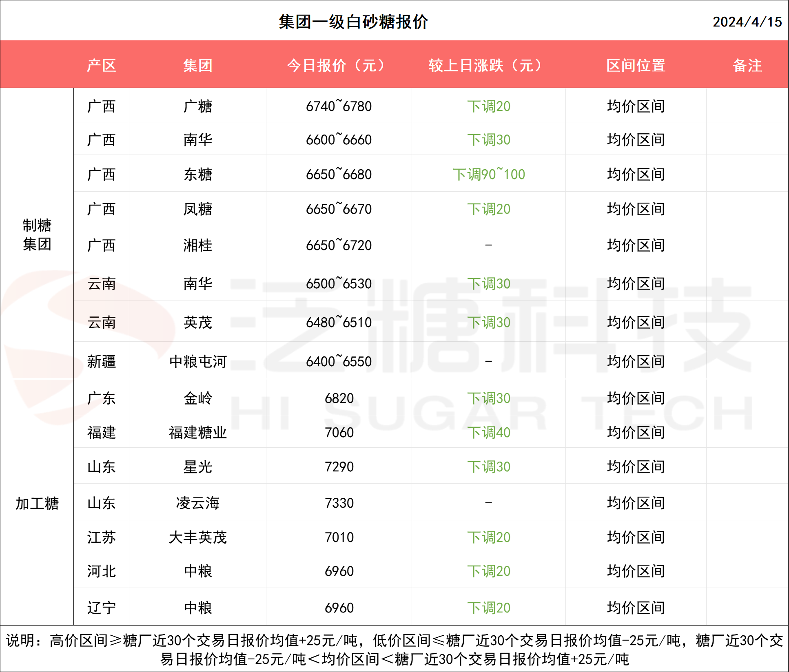This screenshot has width=789, height=672.
Task: Click the 大丰英茂 group cell
Action: click(x=197, y=537)
